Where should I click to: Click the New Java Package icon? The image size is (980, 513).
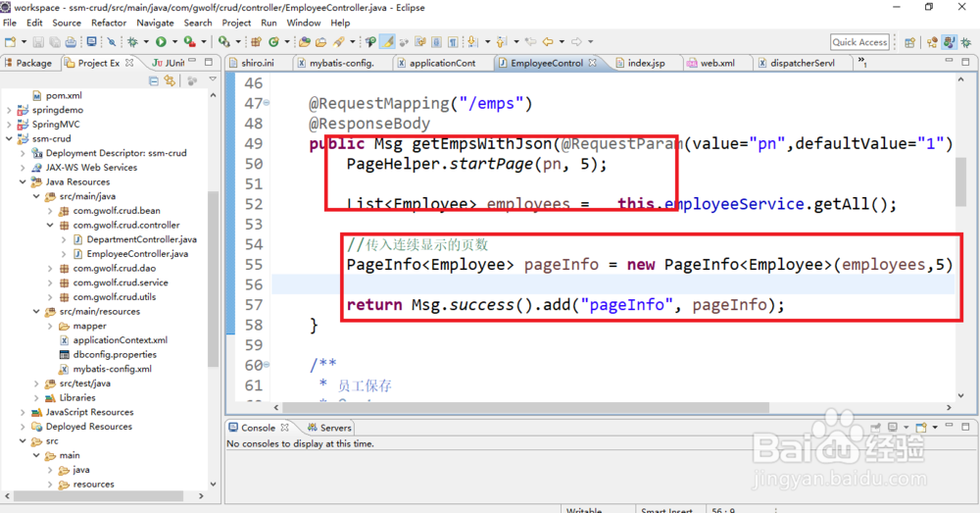click(256, 42)
